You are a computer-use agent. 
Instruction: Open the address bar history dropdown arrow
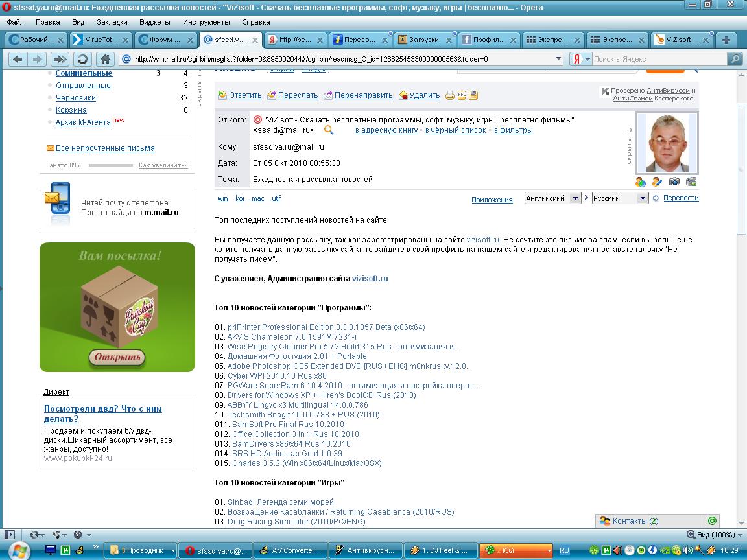pyautogui.click(x=558, y=59)
